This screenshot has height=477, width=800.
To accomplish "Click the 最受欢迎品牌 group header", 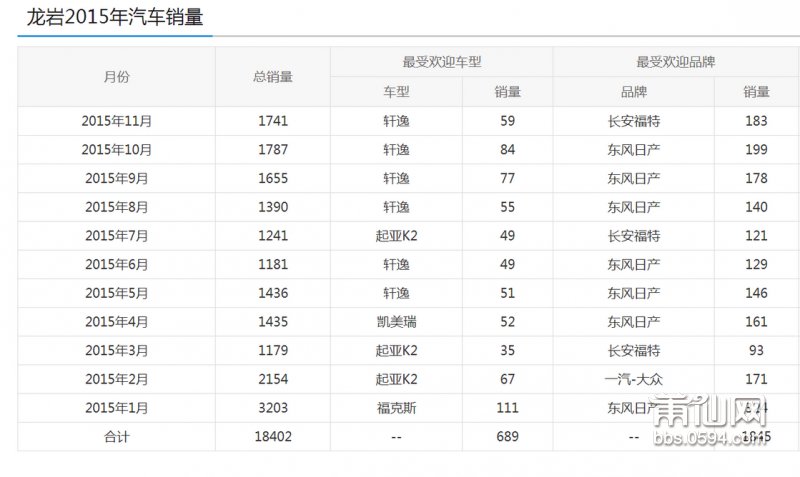I will [x=676, y=62].
